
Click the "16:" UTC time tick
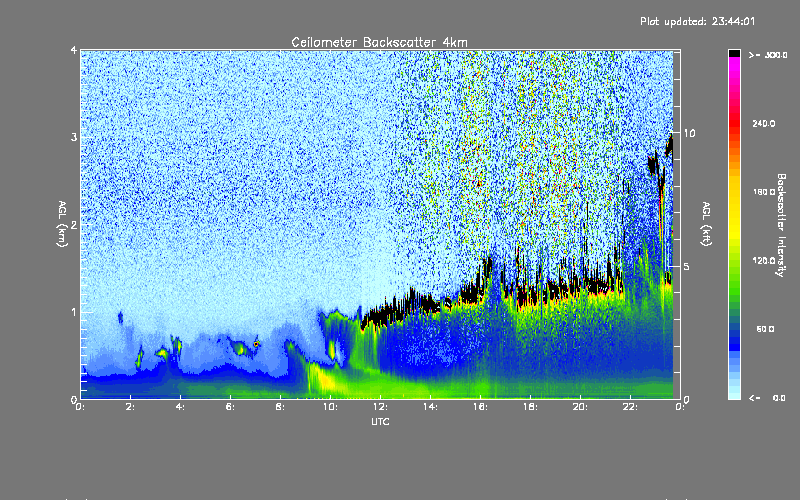point(480,407)
